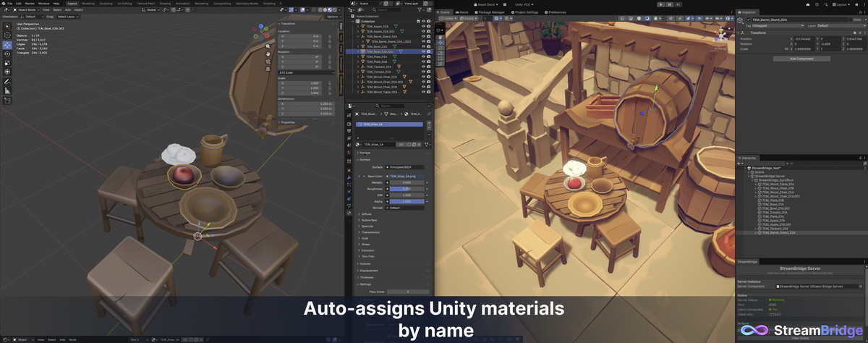
Task: Click the Unity Play button
Action: tap(661, 4)
